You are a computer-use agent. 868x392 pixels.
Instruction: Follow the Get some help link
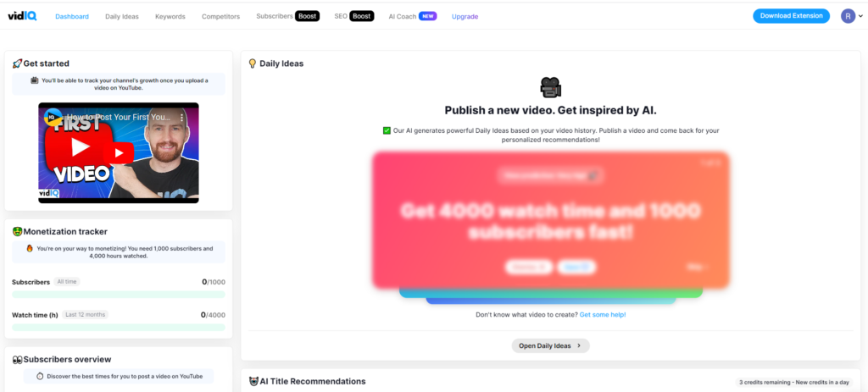603,315
